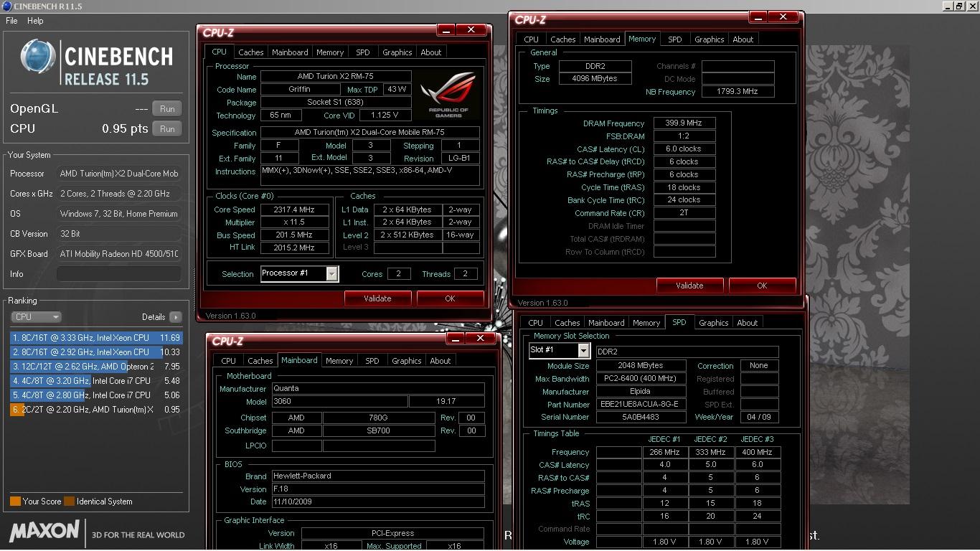Click OK in CPU-Z Memory window
Viewport: 980px width, 551px height.
[x=762, y=286]
